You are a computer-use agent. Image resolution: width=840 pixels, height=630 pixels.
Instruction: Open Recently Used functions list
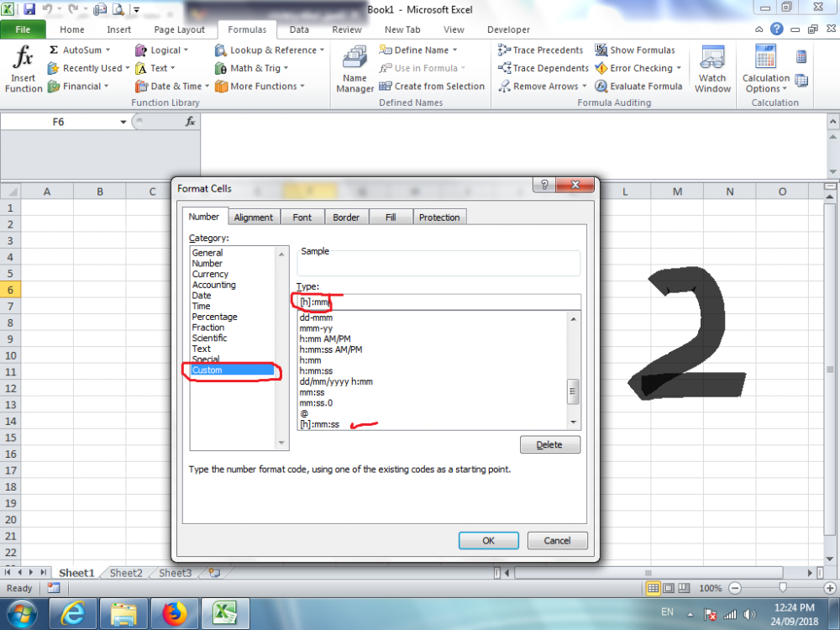pos(88,68)
